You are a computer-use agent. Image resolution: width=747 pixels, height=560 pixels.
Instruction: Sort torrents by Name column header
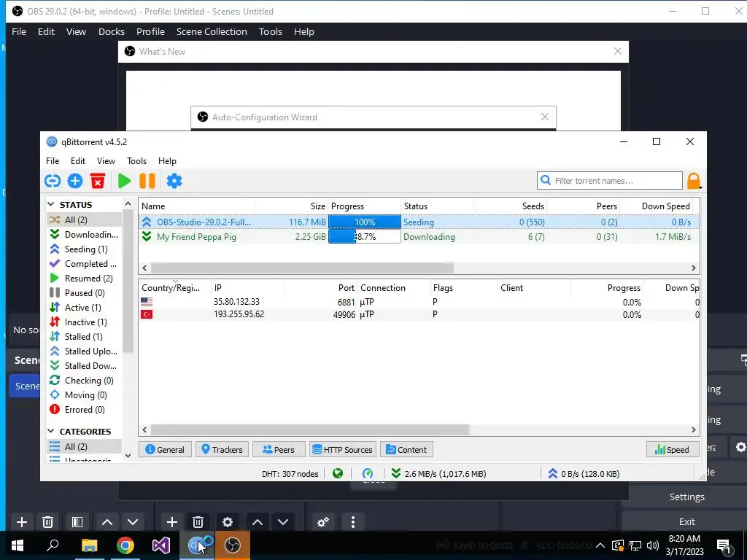point(197,206)
